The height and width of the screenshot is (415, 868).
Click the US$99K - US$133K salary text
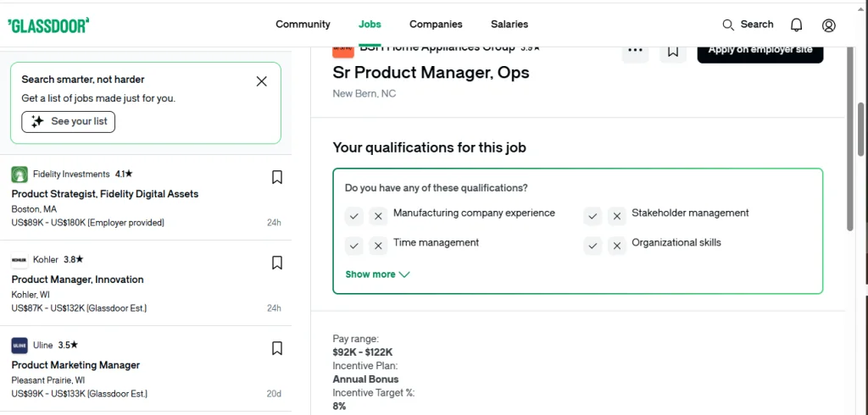pos(79,394)
